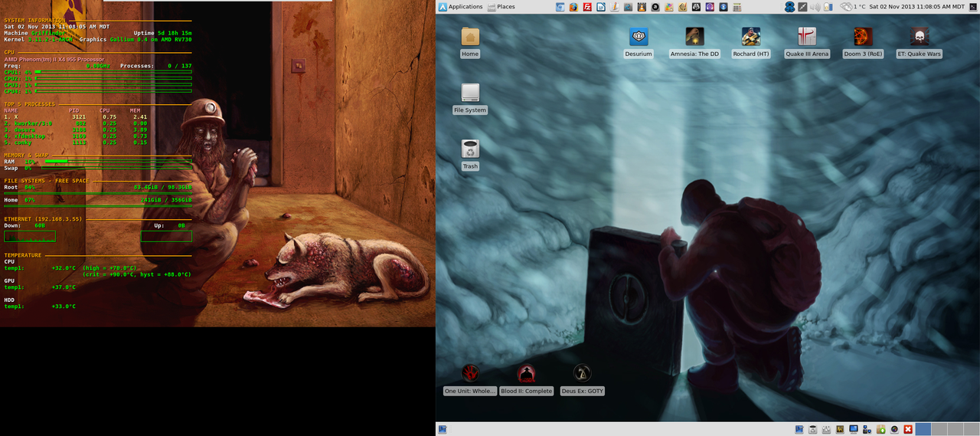The image size is (980, 436).
Task: Switch to the fourth workspace
Action: click(x=972, y=429)
